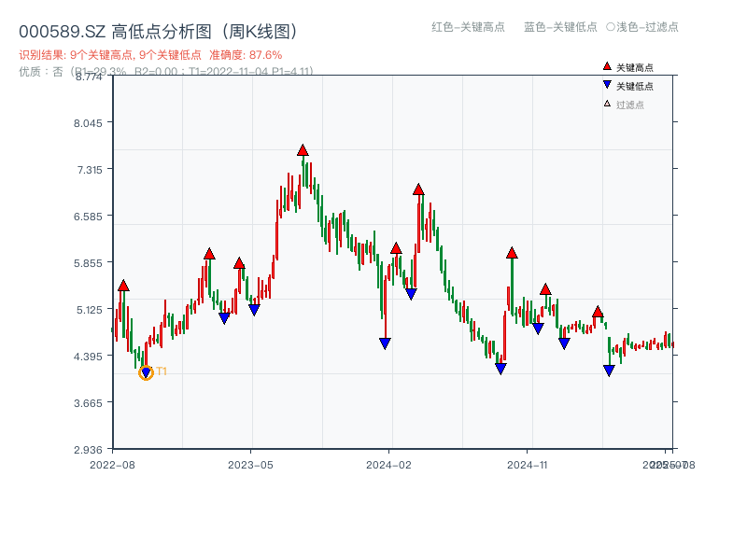Screen dimensions: 747x560
Task: Click the 准确度: 87.6% text
Action: 246,55
